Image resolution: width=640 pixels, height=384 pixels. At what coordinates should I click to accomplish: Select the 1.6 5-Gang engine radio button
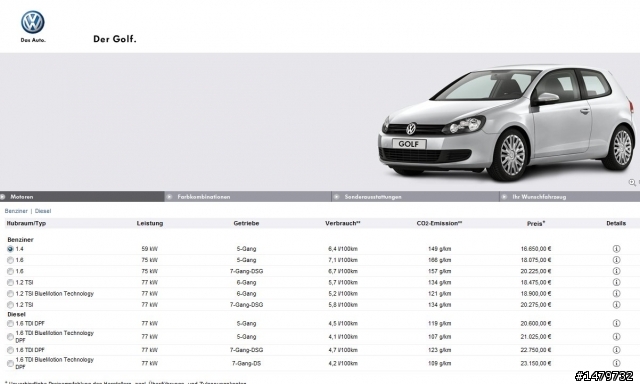(x=10, y=260)
